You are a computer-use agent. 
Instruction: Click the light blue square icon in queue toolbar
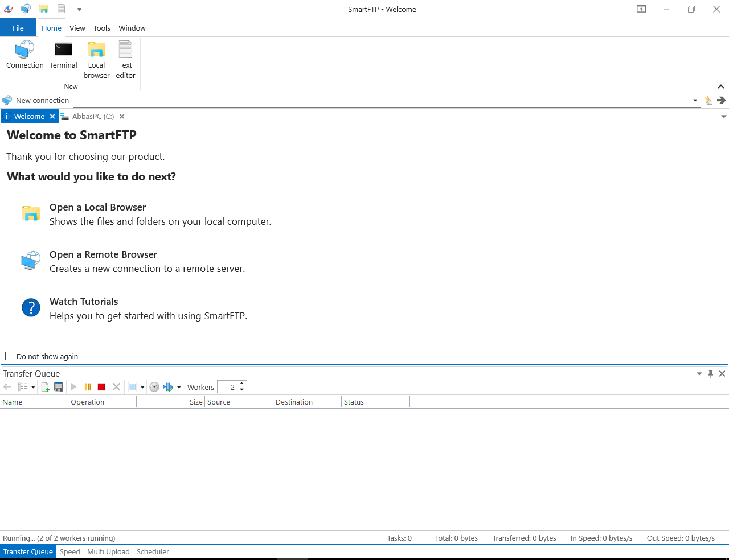pyautogui.click(x=132, y=387)
